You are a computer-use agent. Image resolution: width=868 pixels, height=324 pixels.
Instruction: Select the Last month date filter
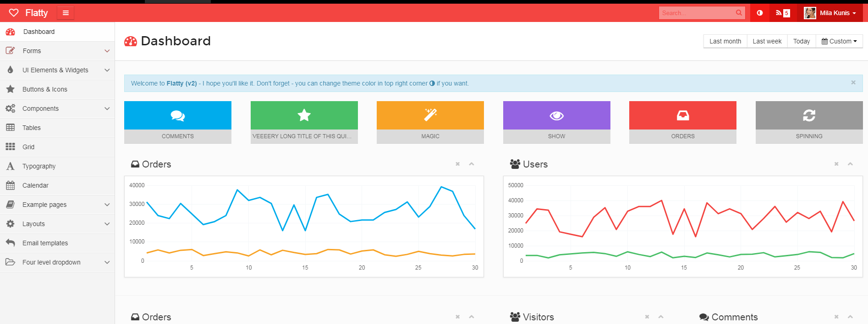(725, 41)
